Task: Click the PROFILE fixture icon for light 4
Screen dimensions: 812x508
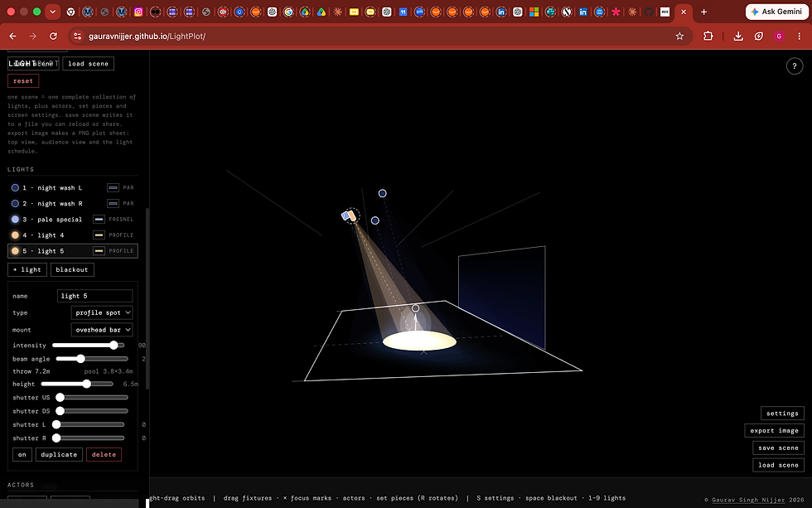Action: [99, 235]
